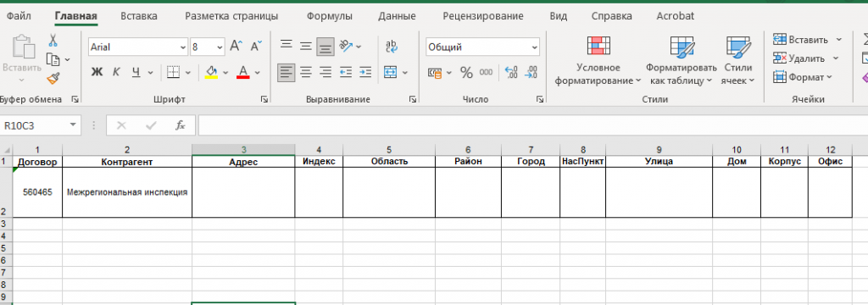Click in the formula bar field
This screenshot has width=868, height=305.
(x=532, y=125)
